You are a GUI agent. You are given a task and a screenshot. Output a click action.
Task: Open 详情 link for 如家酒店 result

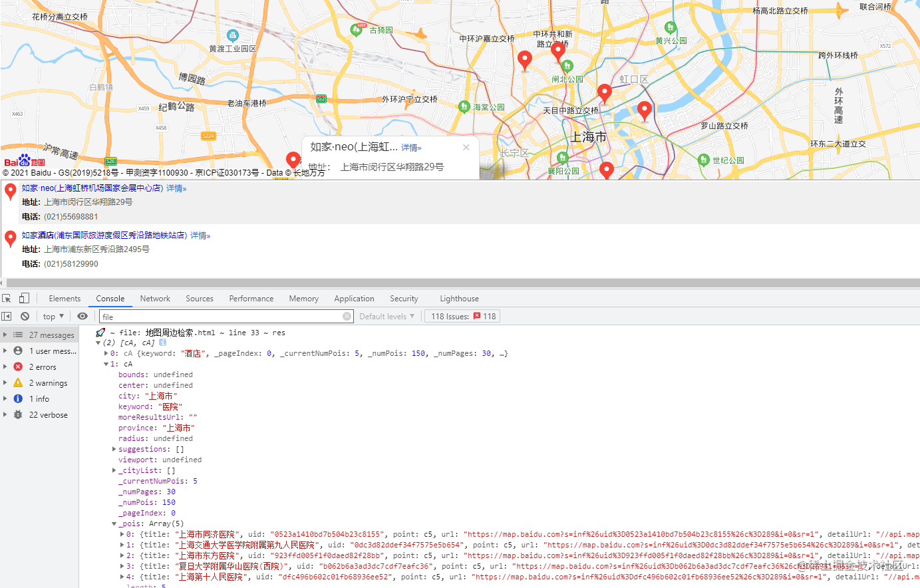tap(200, 235)
